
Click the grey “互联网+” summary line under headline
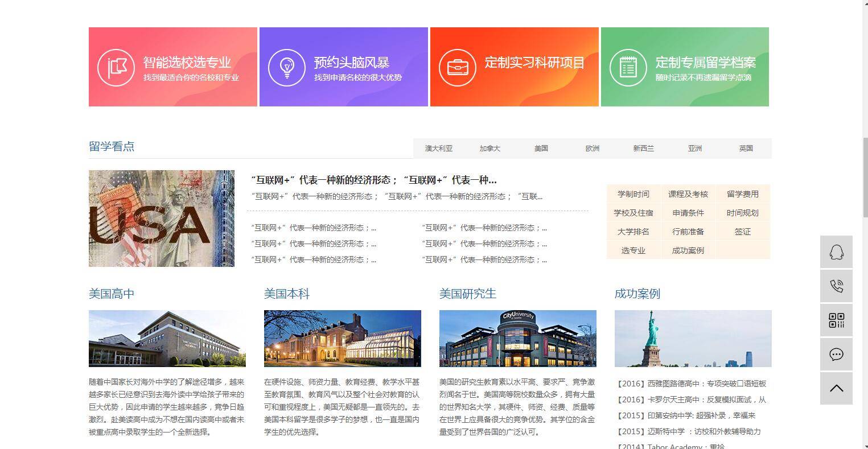pos(397,196)
